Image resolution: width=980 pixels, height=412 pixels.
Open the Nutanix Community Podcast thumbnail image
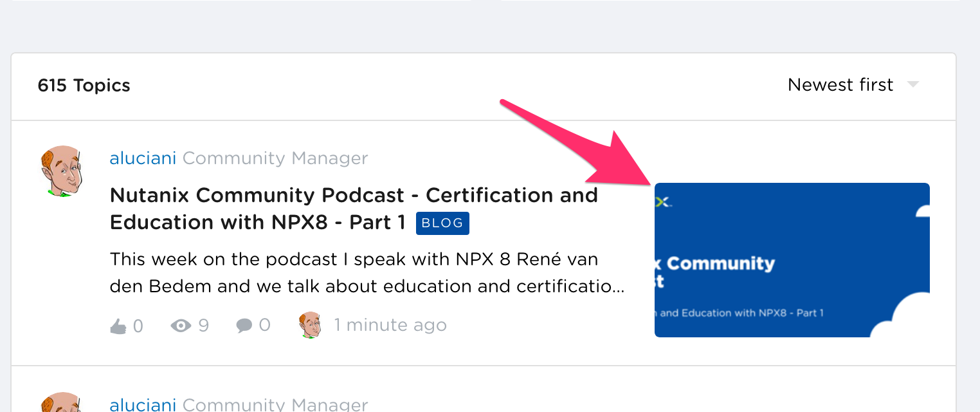point(792,260)
